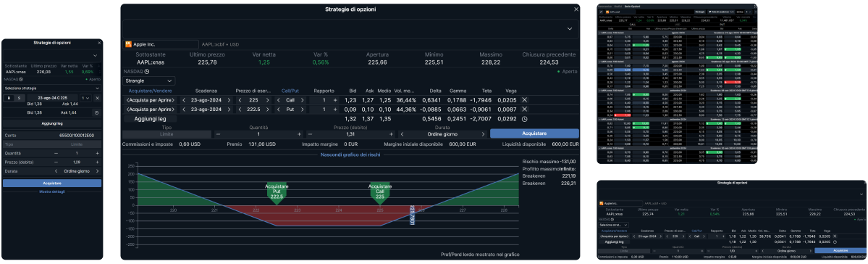Change Durata to next option in center panel
This screenshot has height=264, width=868.
click(484, 133)
